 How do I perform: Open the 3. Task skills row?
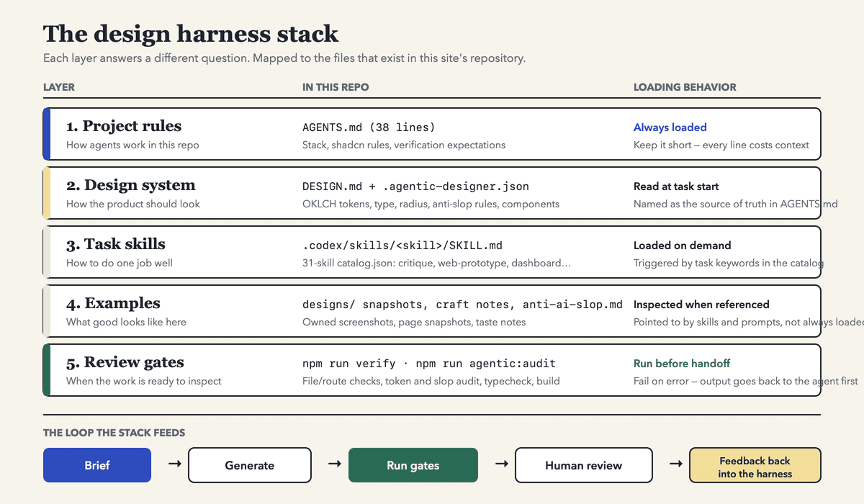(x=432, y=252)
